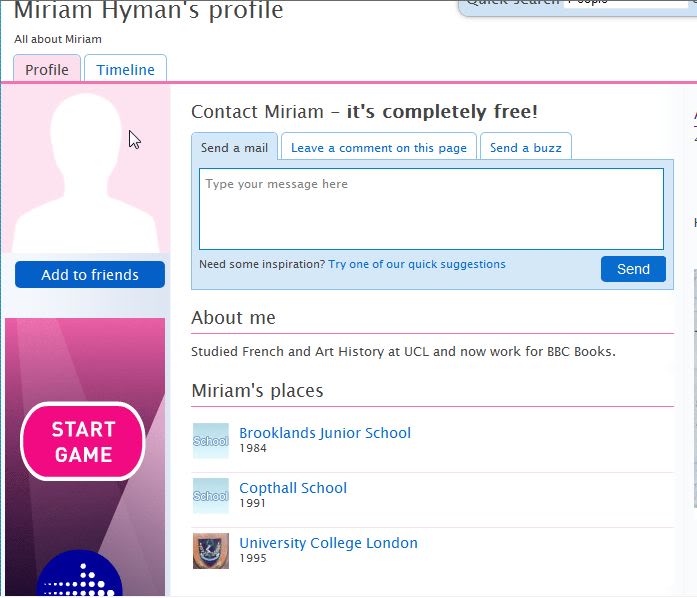Open University College London link
Screen dimensions: 697x598
pyautogui.click(x=328, y=543)
